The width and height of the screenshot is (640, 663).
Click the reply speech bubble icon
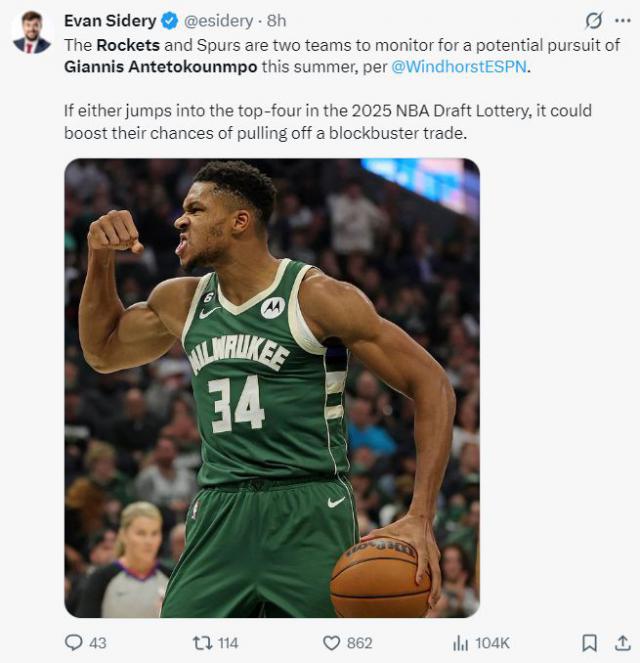click(x=74, y=642)
